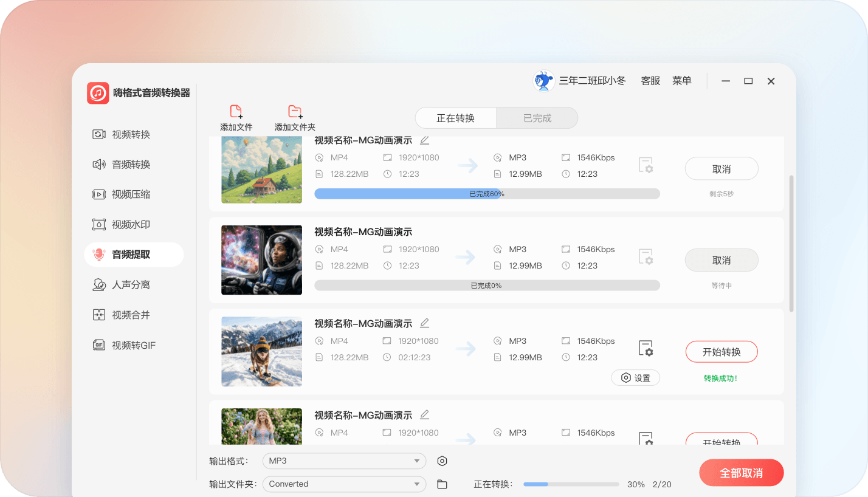Close the converter window

point(771,81)
